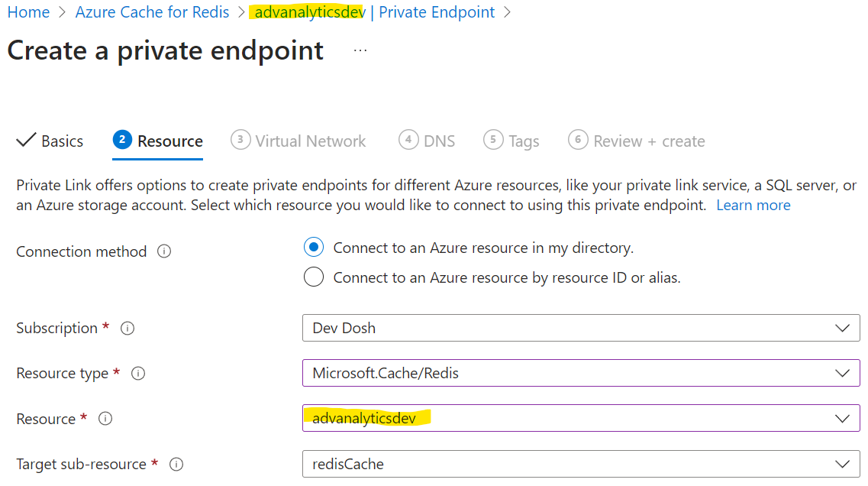Show info tooltip for Subscription
868x486 pixels.
click(128, 329)
